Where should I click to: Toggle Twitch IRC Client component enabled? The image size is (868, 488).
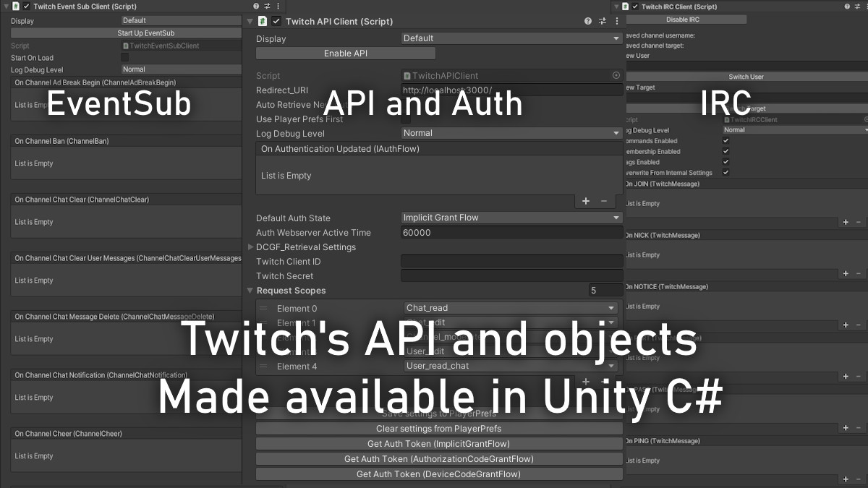[636, 7]
